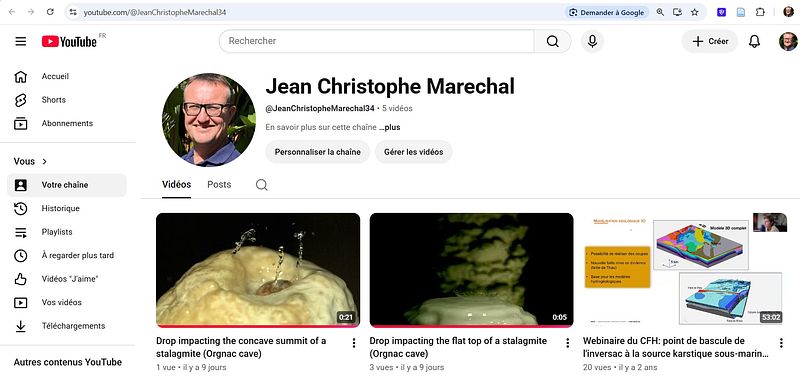The image size is (800, 377).
Task: Reload the page in browser
Action: [x=50, y=12]
